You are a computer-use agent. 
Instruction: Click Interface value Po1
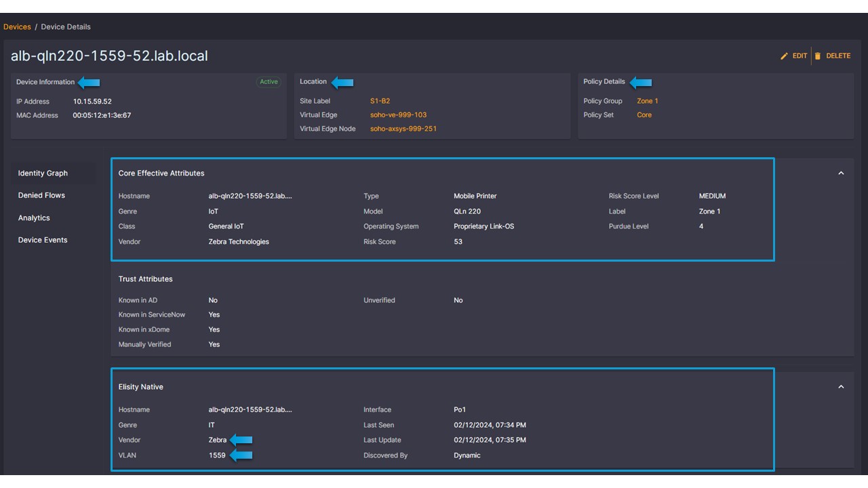460,409
